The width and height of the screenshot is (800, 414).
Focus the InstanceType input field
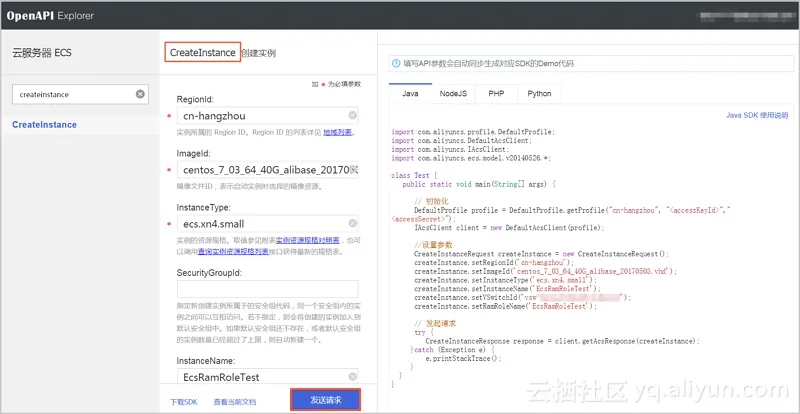pos(267,224)
